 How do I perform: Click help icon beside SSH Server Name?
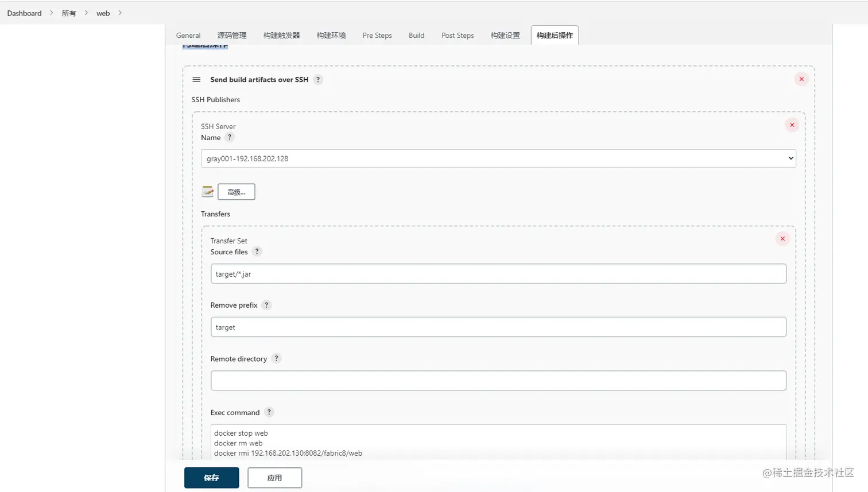tap(230, 137)
